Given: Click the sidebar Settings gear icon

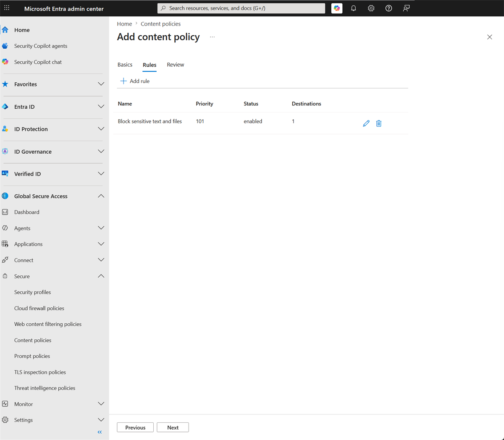Looking at the screenshot, I should 5,420.
